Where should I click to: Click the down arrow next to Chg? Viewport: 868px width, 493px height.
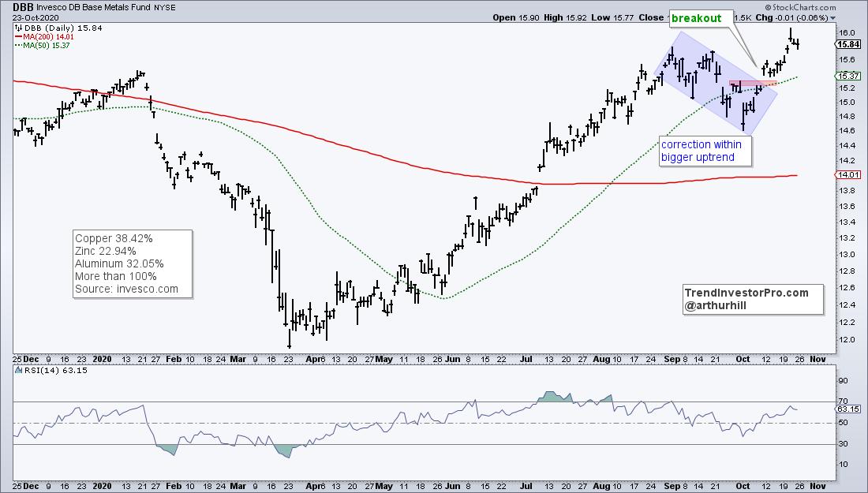point(857,17)
